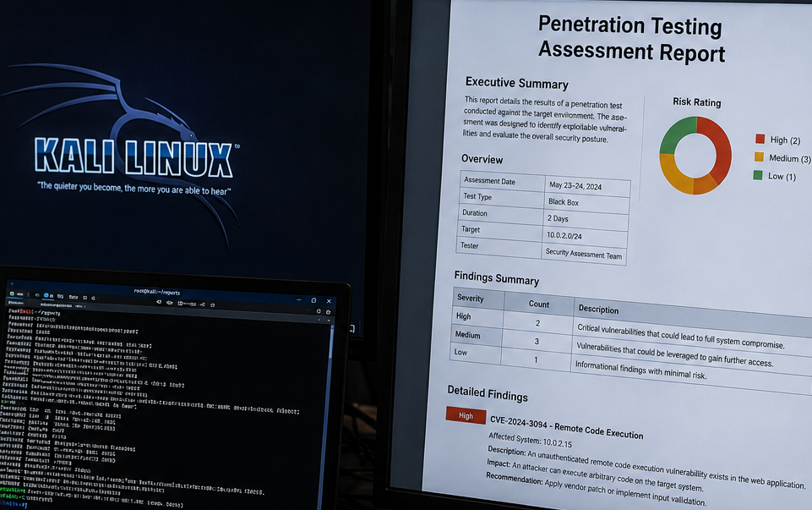Click the red High (2) legend swatch
Screen dimensions: 812x510
[x=760, y=139]
